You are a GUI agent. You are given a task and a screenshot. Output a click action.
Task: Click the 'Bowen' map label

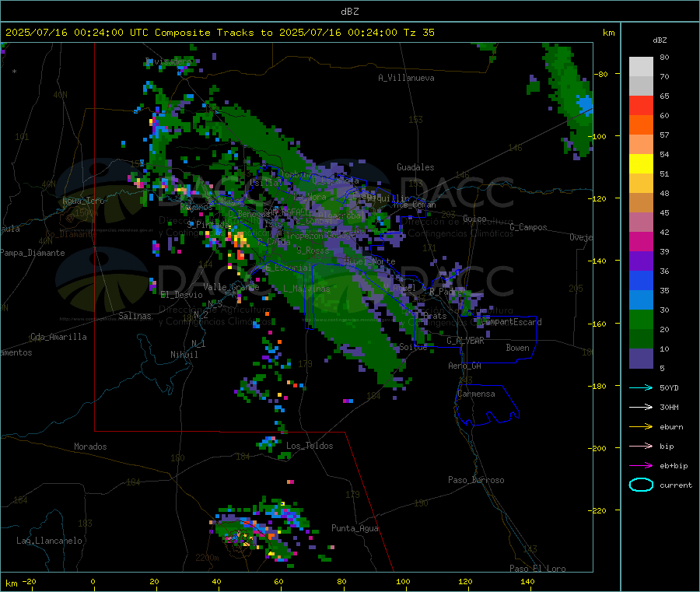tap(517, 347)
